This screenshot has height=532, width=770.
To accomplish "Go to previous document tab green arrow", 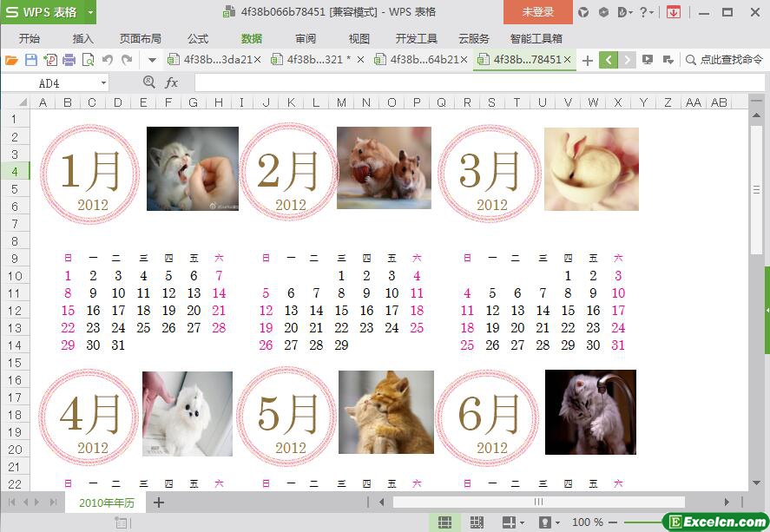I will pyautogui.click(x=609, y=60).
